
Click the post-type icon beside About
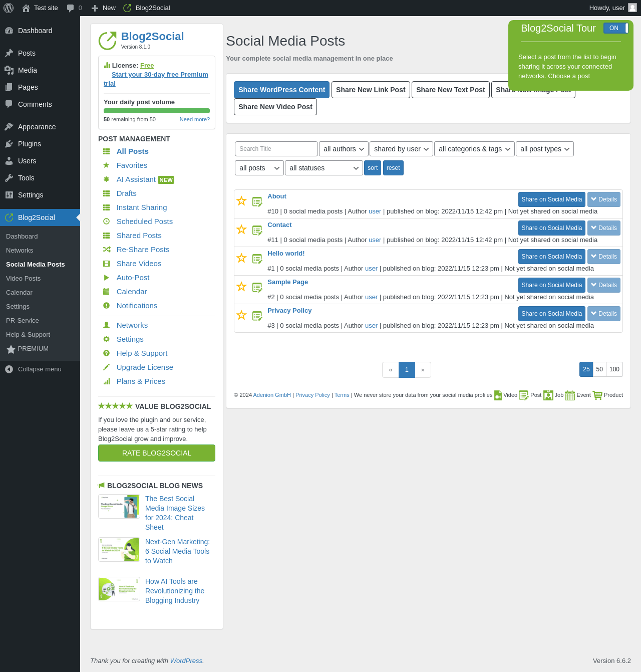coord(257,201)
